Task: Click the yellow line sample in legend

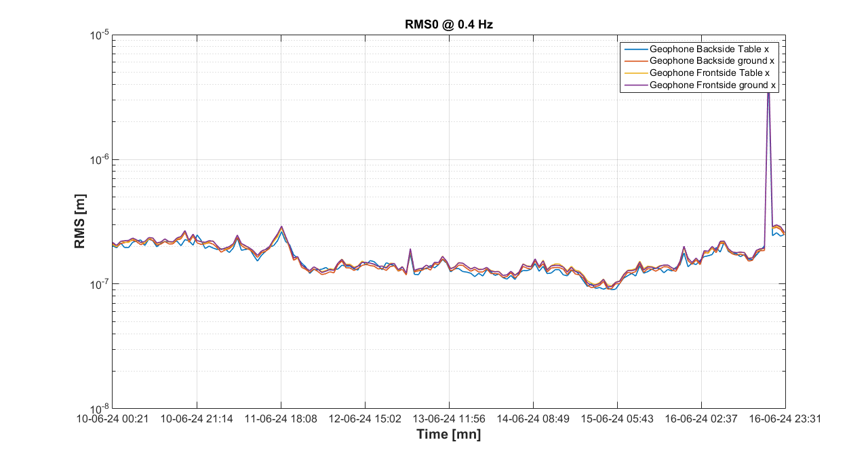Action: click(x=635, y=73)
